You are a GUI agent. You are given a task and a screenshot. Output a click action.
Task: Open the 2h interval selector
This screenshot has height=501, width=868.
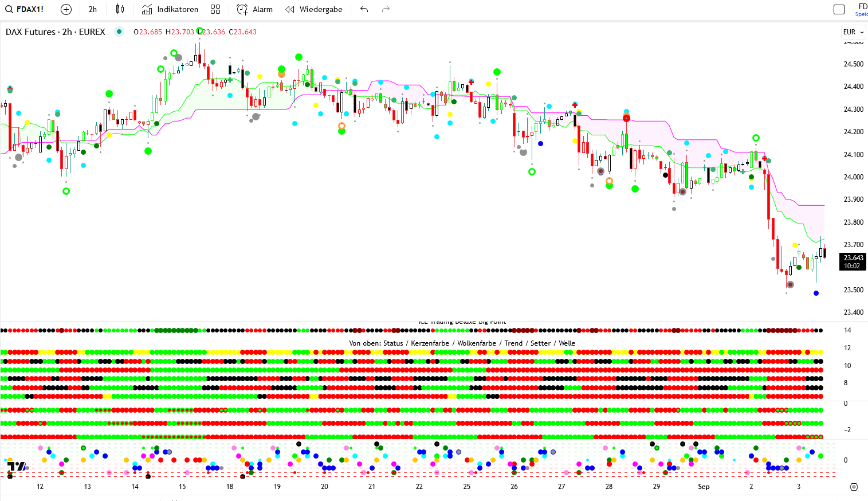pos(92,9)
